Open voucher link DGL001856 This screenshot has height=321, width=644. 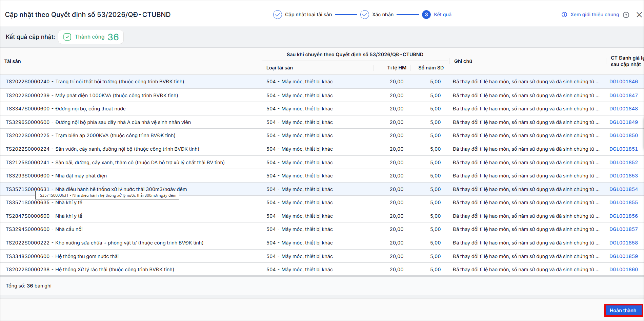(x=624, y=216)
